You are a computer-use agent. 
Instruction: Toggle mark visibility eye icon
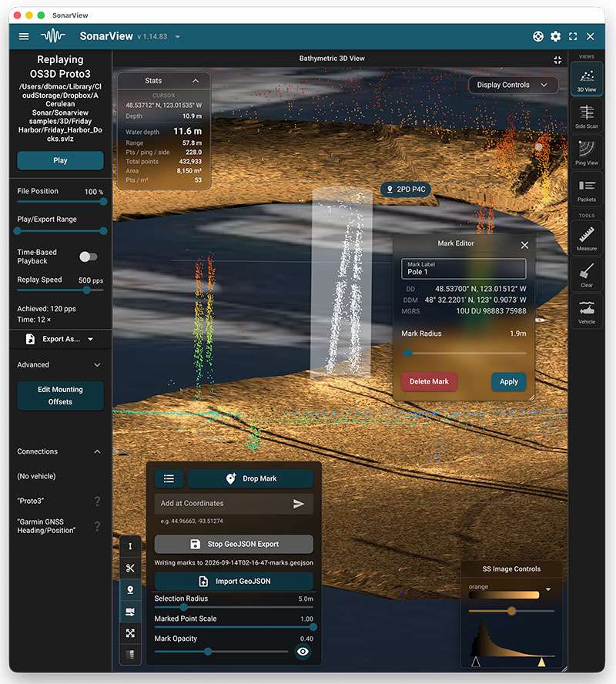point(303,652)
